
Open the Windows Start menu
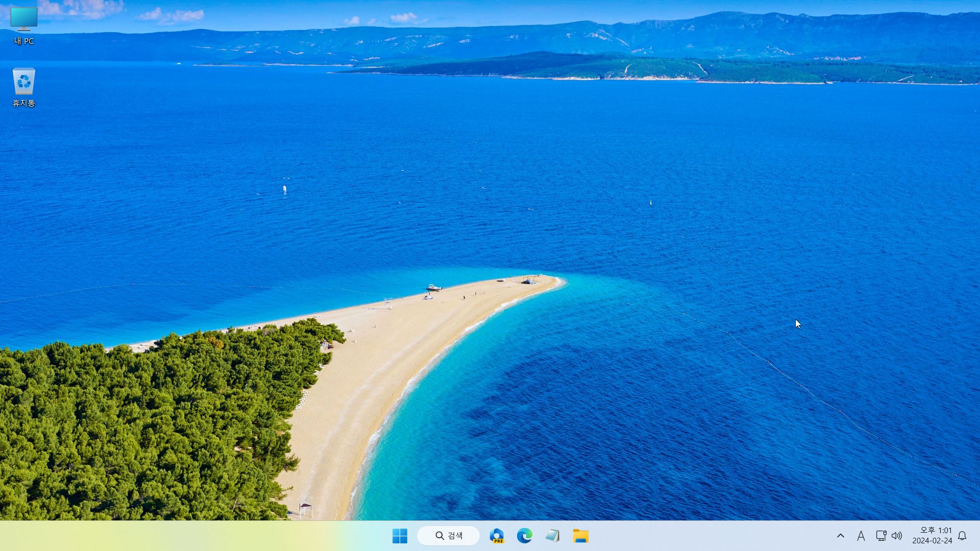pos(400,536)
